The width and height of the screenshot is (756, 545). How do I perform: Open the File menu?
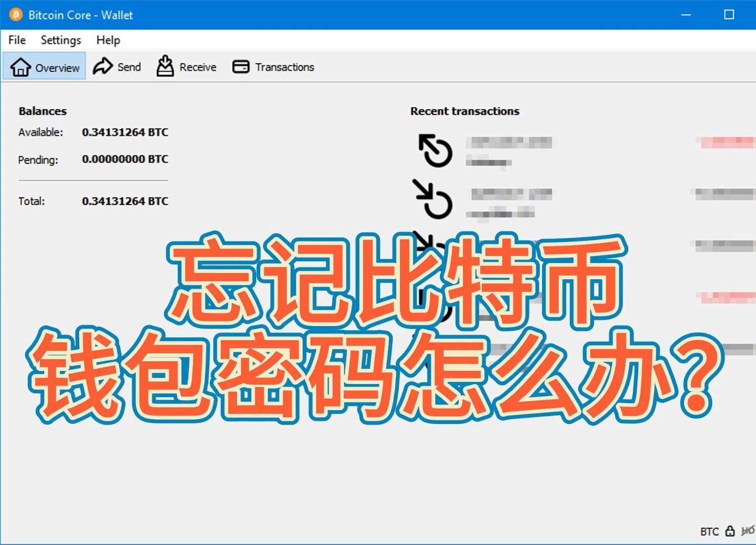pyautogui.click(x=17, y=40)
